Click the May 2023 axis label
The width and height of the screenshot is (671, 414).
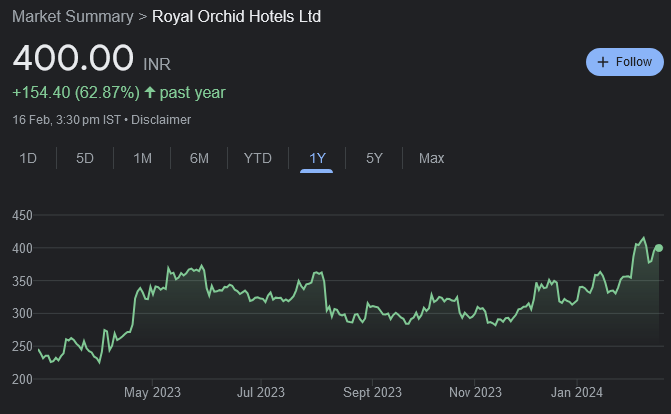(152, 393)
